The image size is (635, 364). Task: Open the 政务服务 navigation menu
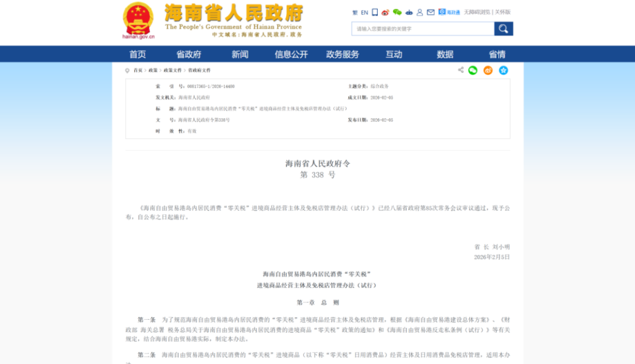coord(343,54)
